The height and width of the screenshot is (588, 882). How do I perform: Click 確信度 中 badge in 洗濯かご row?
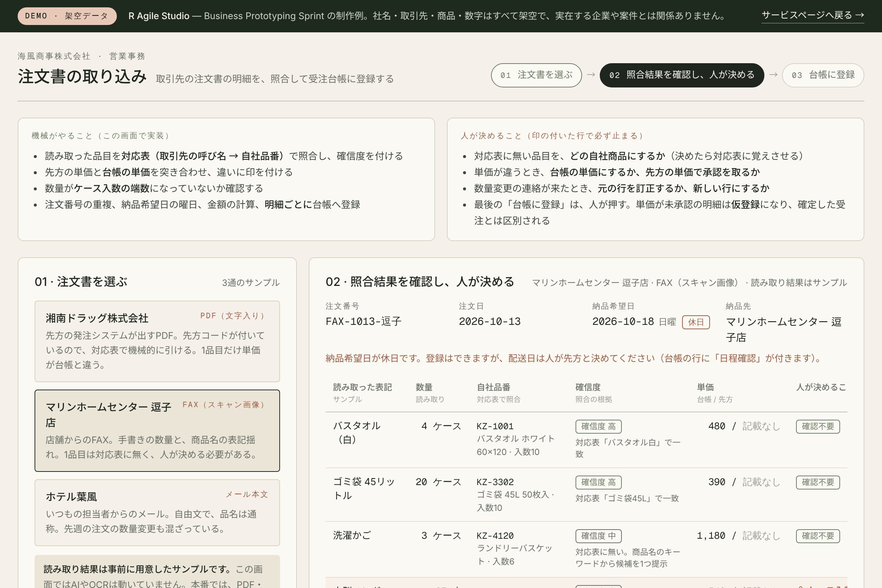[599, 536]
